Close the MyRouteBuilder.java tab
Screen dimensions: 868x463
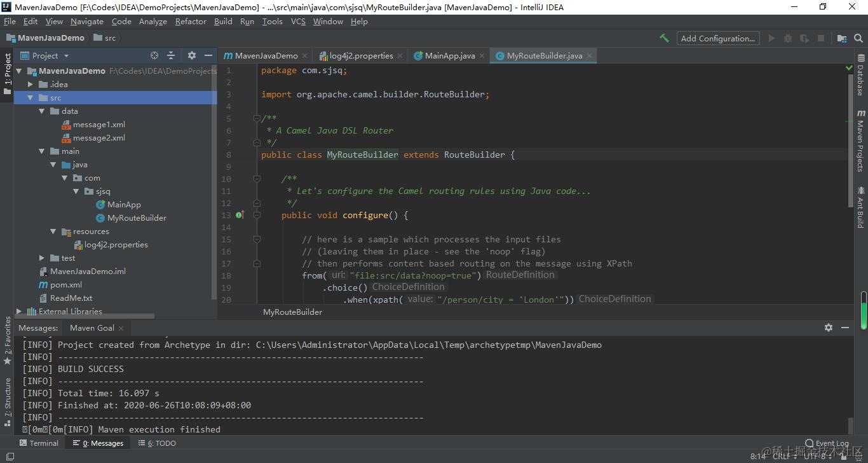[x=589, y=55]
